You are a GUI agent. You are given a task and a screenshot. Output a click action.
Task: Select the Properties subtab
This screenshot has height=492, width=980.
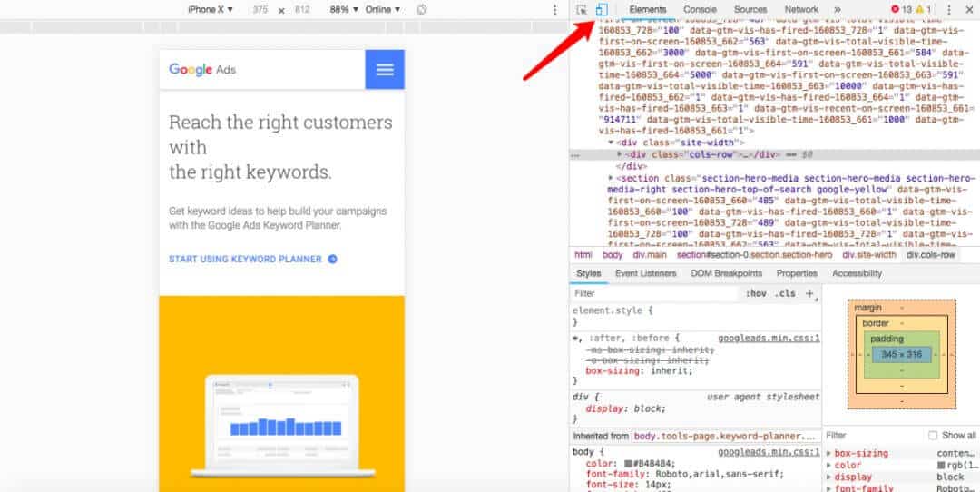(x=797, y=273)
